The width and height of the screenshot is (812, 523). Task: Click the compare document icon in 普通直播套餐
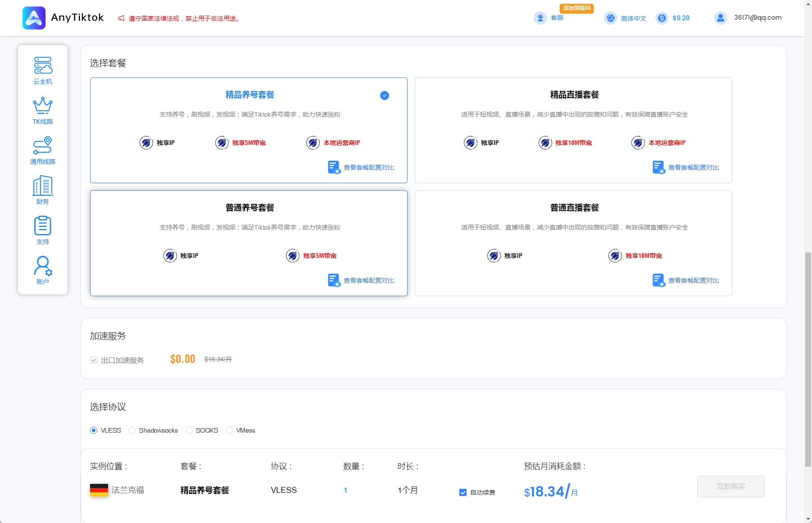[659, 280]
